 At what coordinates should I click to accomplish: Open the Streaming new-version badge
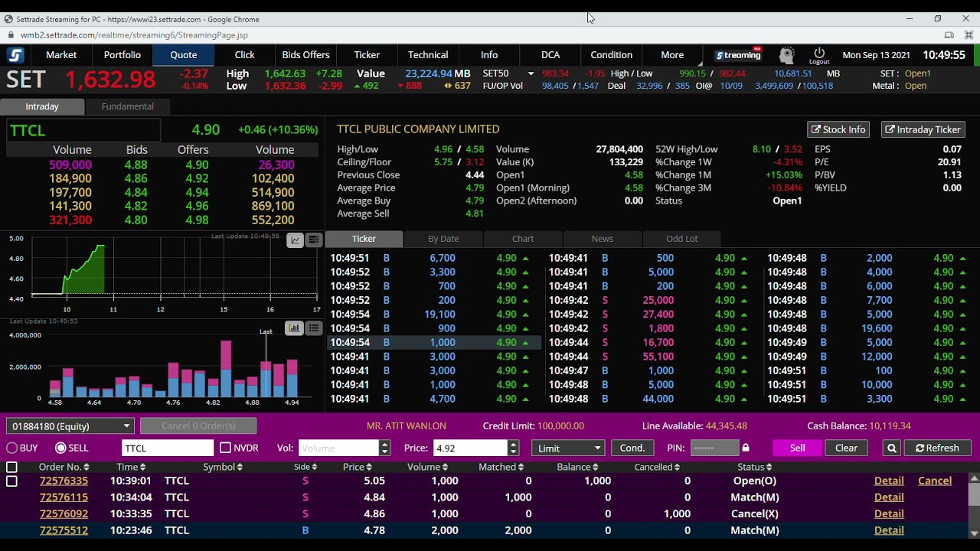(738, 55)
